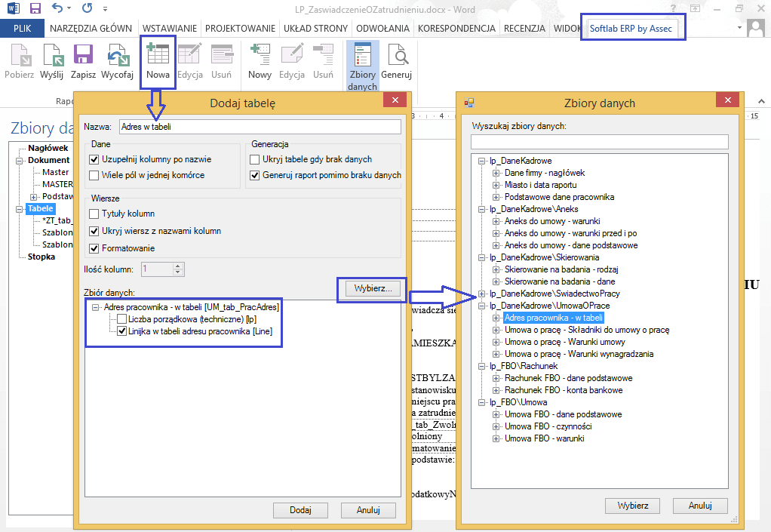Click the Undo arrow in title bar

[57, 8]
